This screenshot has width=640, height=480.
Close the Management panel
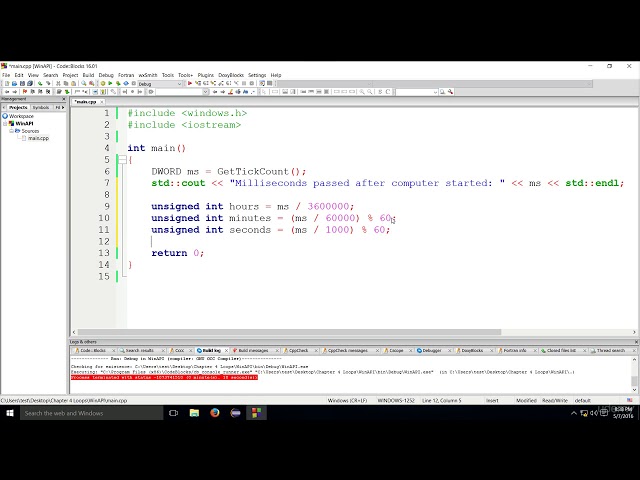pyautogui.click(x=64, y=99)
